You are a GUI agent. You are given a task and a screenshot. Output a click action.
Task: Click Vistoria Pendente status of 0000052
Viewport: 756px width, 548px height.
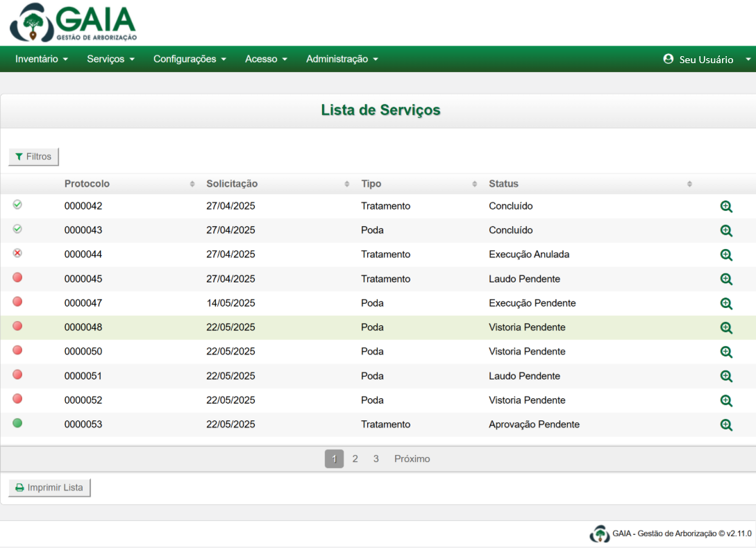pos(527,400)
